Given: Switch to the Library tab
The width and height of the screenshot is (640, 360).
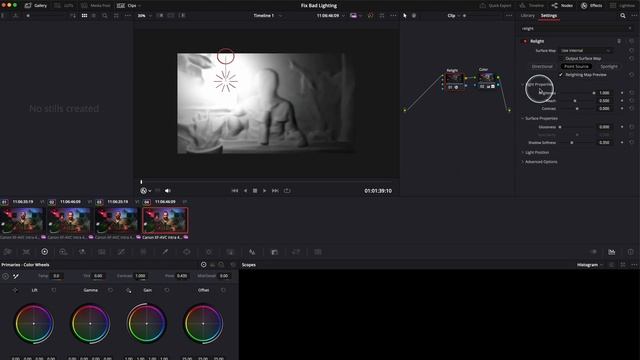Looking at the screenshot, I should pyautogui.click(x=527, y=16).
